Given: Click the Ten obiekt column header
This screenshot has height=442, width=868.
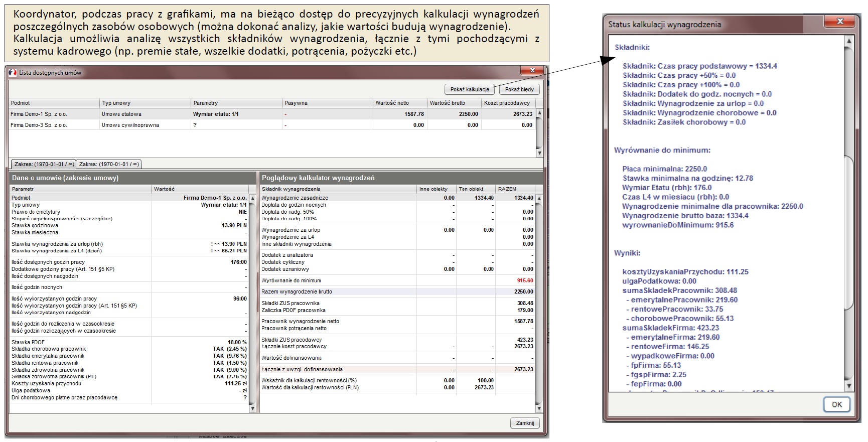Looking at the screenshot, I should point(476,189).
